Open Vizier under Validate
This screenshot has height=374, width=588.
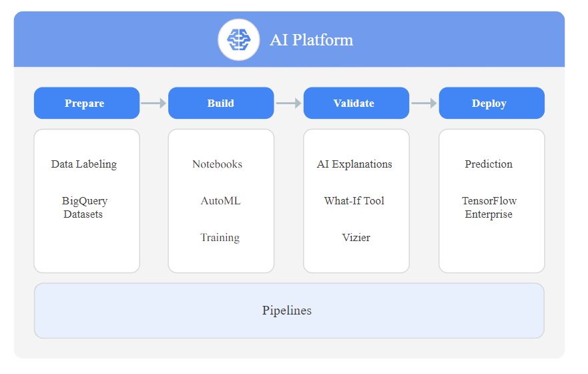tap(356, 238)
